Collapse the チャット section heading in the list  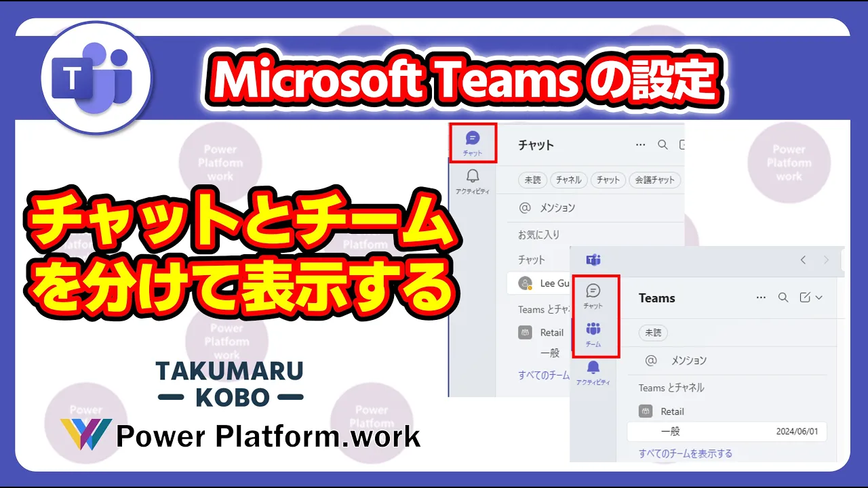coord(532,259)
